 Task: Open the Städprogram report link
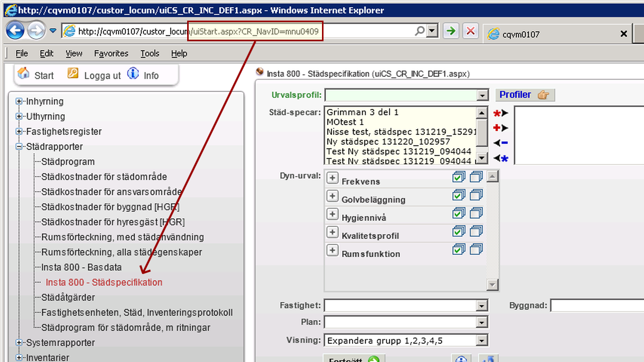[68, 162]
